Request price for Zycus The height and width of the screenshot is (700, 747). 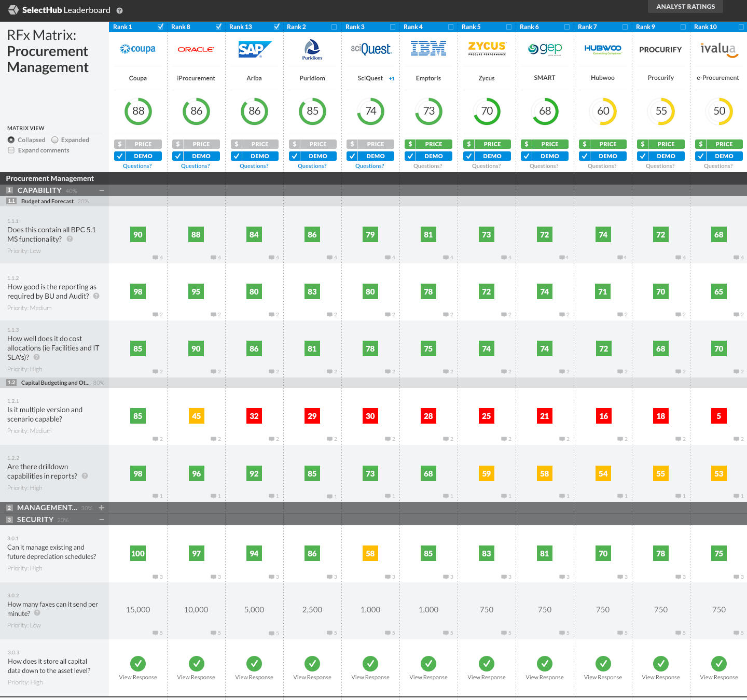487,144
